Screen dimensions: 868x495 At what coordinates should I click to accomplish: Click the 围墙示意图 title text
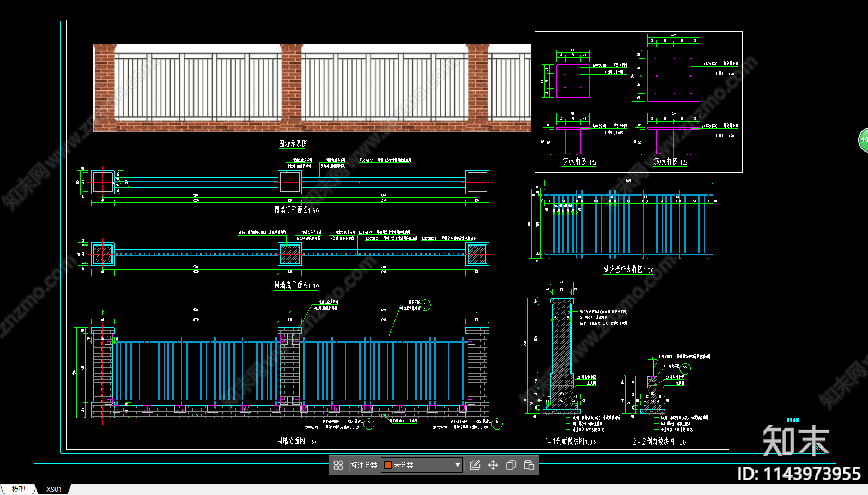click(293, 143)
